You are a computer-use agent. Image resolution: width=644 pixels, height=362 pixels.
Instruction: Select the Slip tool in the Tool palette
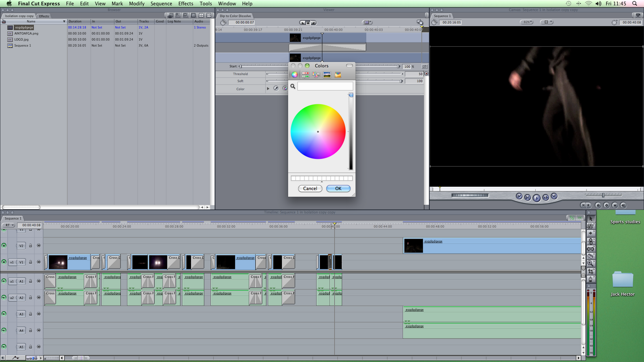(x=591, y=249)
